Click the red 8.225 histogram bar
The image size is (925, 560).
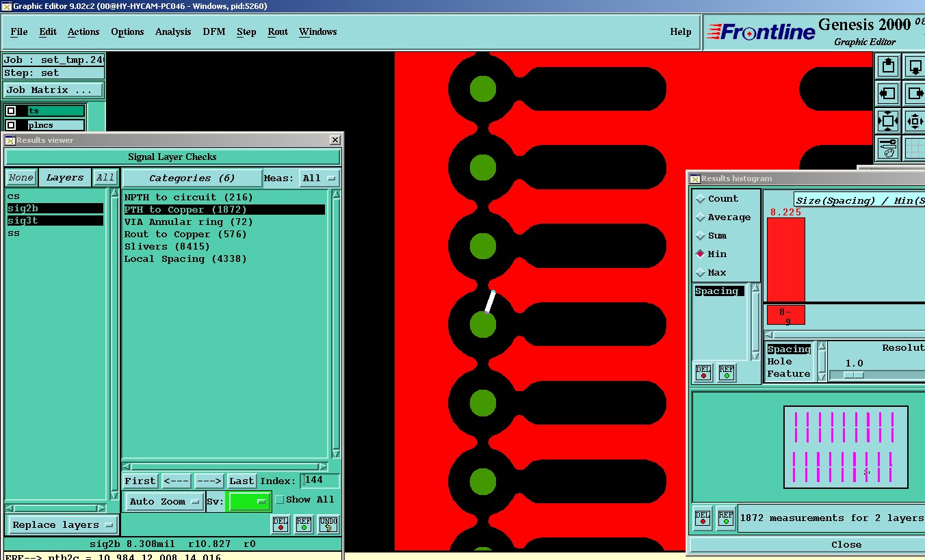coord(786,259)
